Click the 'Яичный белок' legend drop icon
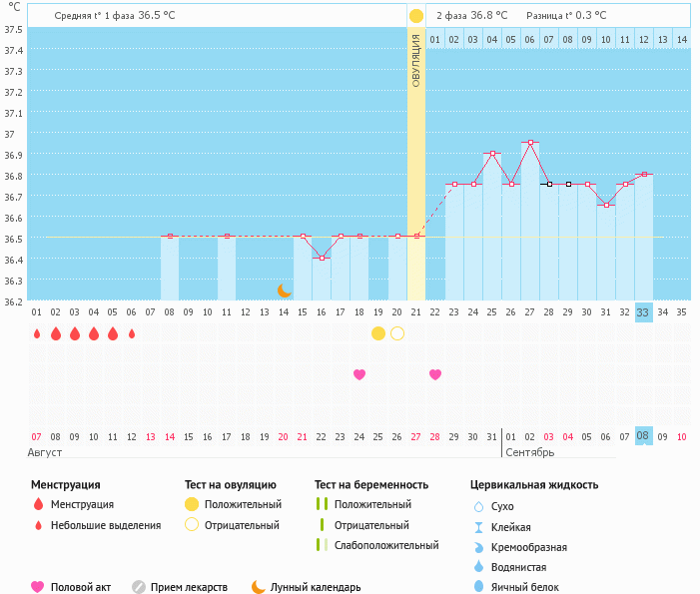Image resolution: width=700 pixels, height=594 pixels. point(479,587)
